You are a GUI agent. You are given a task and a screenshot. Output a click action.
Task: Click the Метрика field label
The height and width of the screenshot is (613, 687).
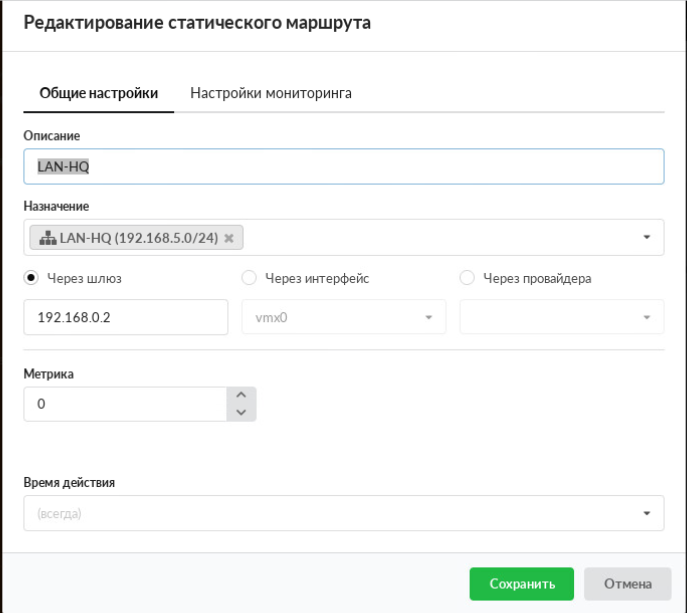49,374
